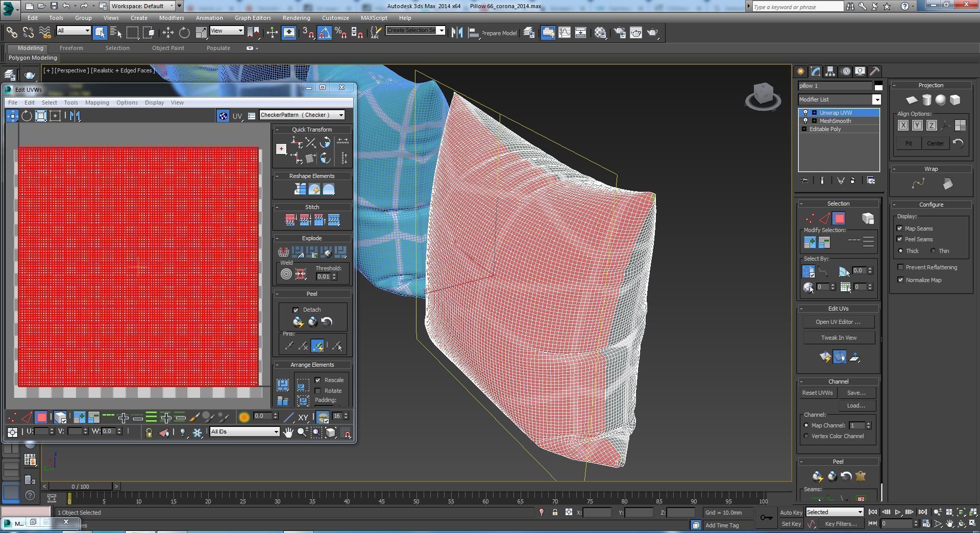980x533 pixels.
Task: Toggle the Map Seams checkbox
Action: (x=900, y=229)
